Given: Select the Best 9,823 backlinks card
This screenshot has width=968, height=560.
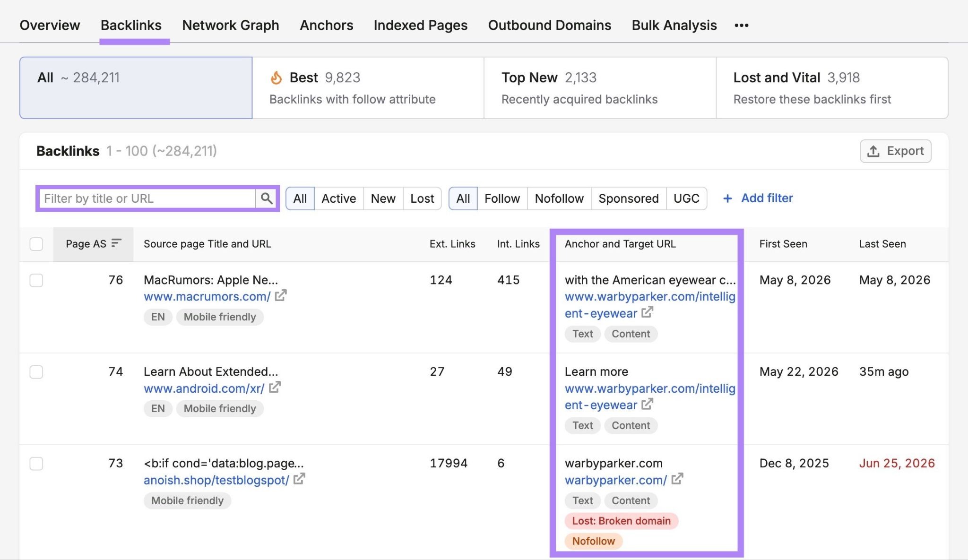Looking at the screenshot, I should coord(368,88).
